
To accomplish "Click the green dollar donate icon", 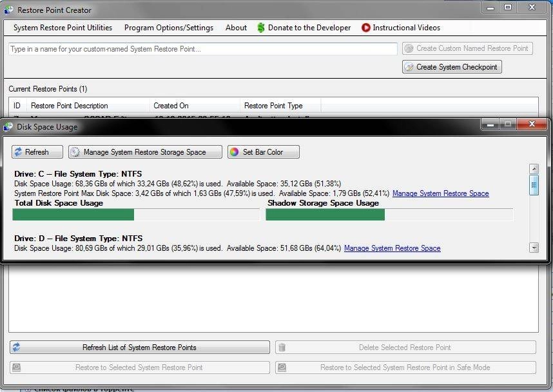I will point(261,28).
